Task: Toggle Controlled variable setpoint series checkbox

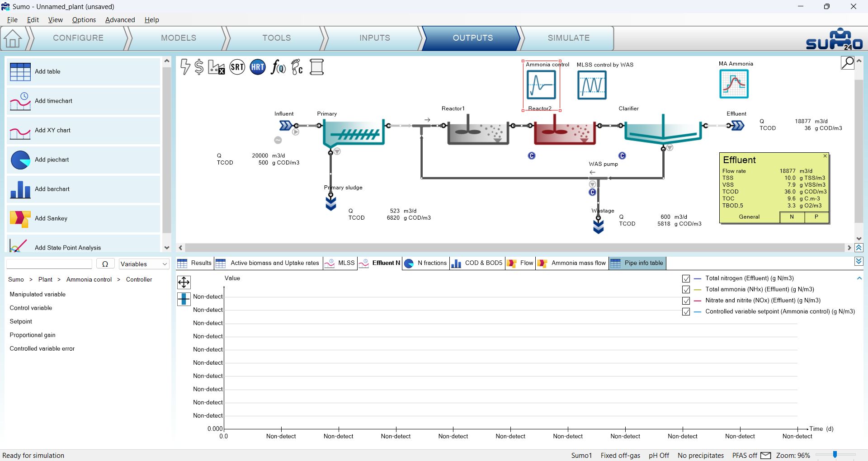Action: coord(686,312)
